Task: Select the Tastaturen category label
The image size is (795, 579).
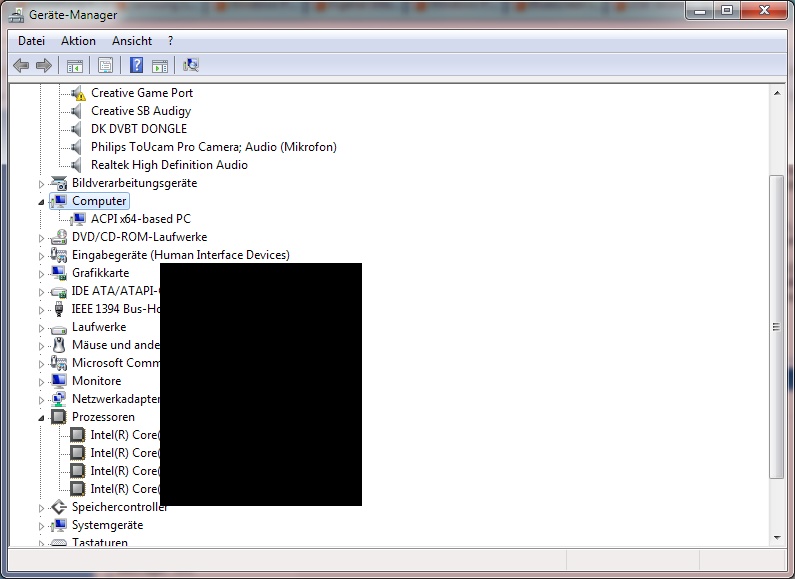Action: click(x=100, y=542)
